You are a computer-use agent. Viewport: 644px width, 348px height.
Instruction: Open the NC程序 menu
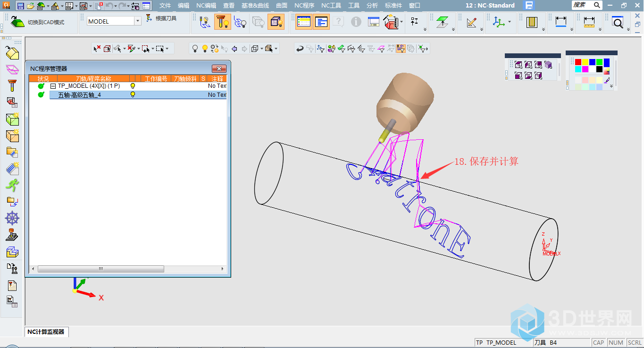[x=304, y=6]
